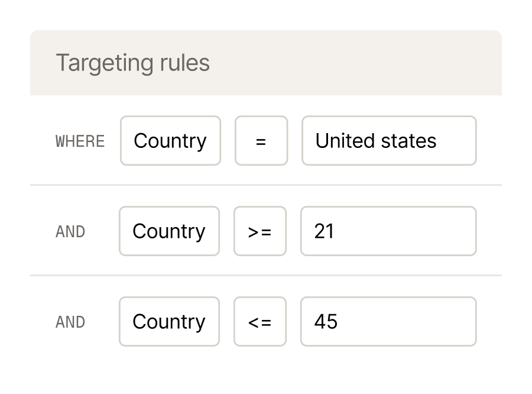The width and height of the screenshot is (532, 394).
Task: Click the "United states" value field
Action: click(x=389, y=141)
